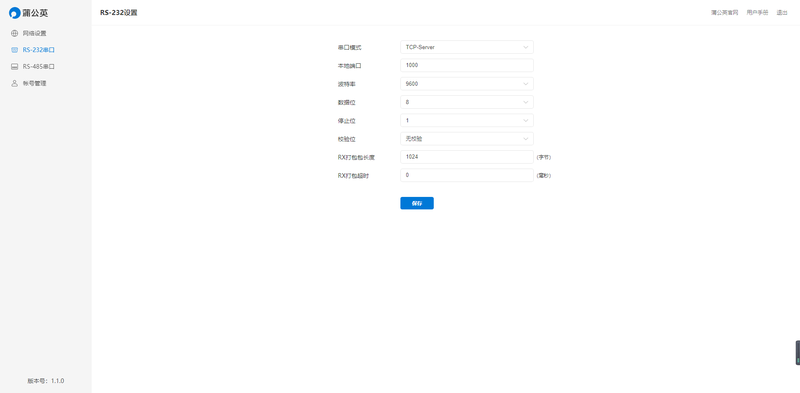
Task: Click the 串口模式 label
Action: pyautogui.click(x=349, y=47)
